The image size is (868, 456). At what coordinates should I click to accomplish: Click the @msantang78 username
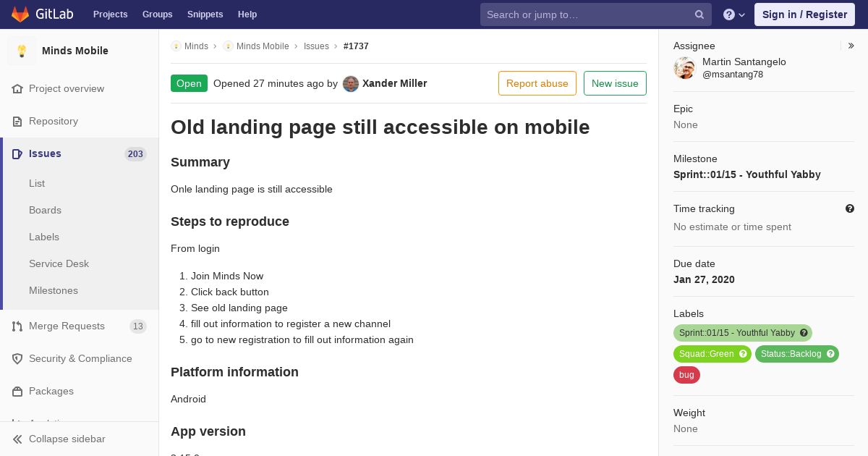click(x=733, y=75)
